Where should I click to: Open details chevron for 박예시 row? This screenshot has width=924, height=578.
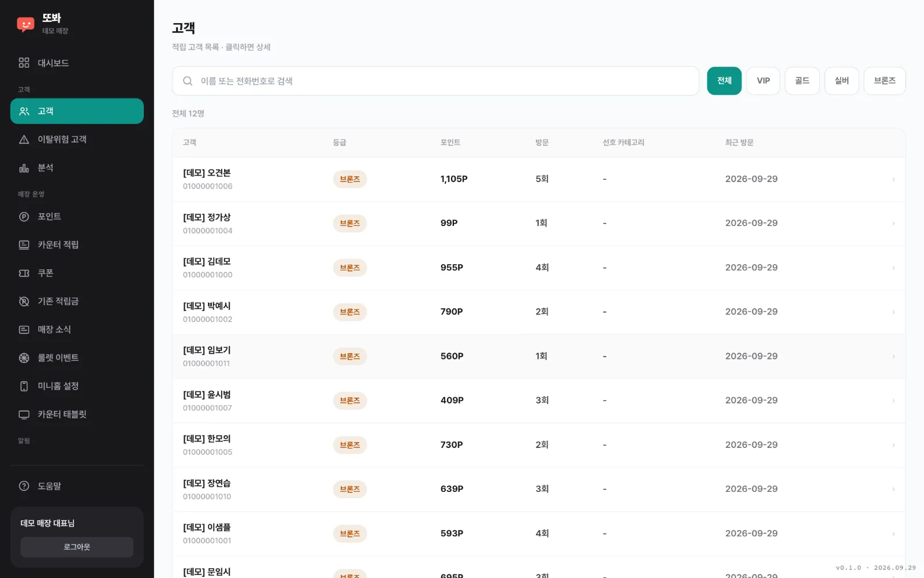tap(893, 312)
